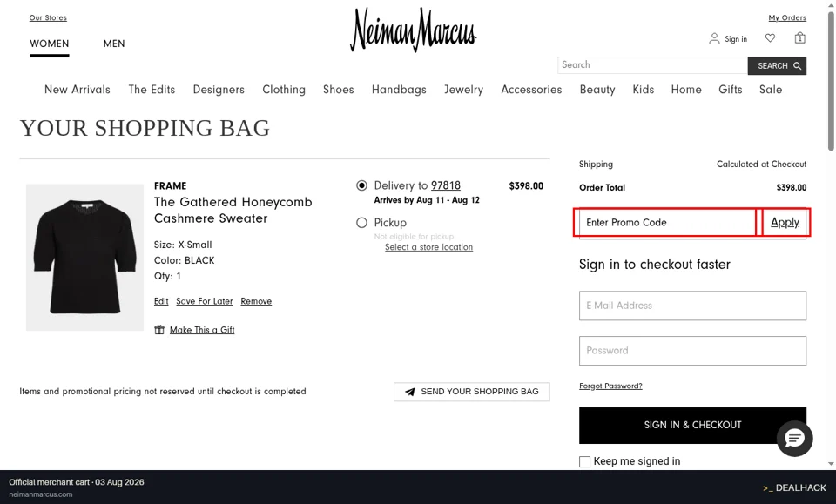
Task: Change delivery zip code 97818
Action: [x=446, y=185]
